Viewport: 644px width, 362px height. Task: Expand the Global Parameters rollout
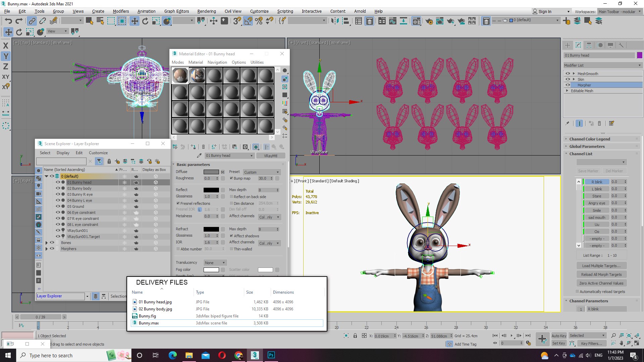tap(587, 146)
